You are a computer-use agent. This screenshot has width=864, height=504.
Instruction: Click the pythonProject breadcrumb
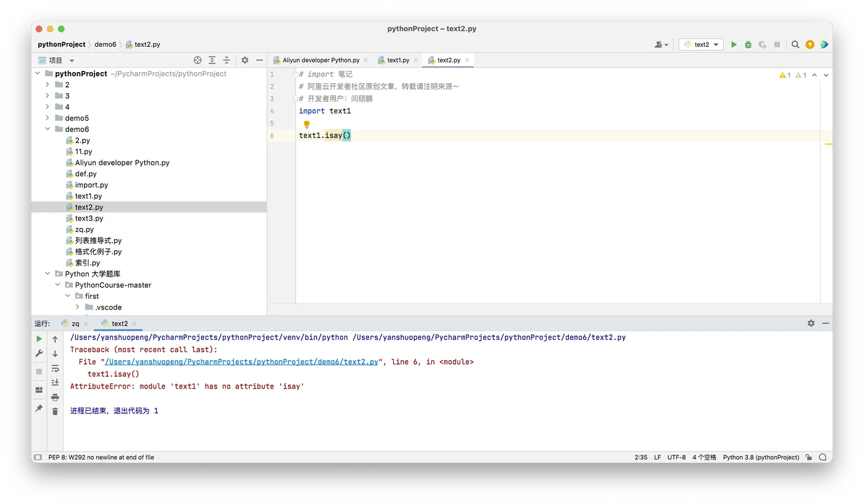[62, 44]
